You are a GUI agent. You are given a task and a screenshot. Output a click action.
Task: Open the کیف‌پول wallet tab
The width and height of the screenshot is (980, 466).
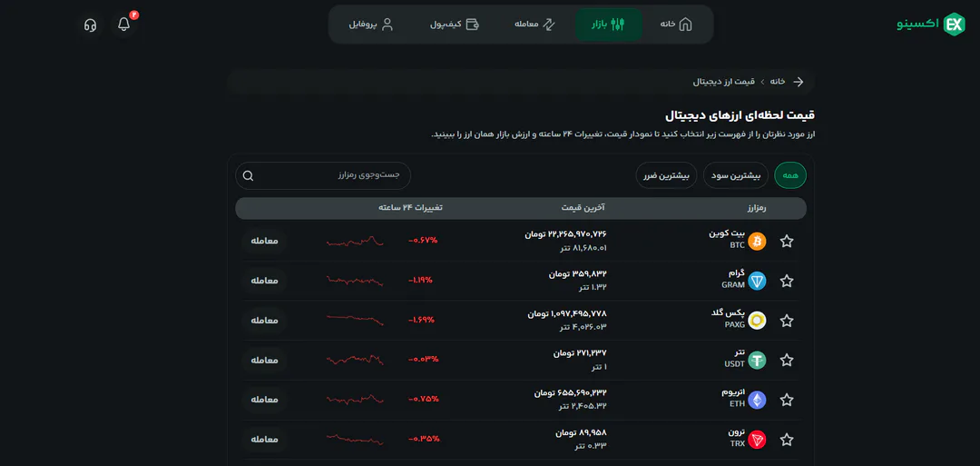point(455,25)
